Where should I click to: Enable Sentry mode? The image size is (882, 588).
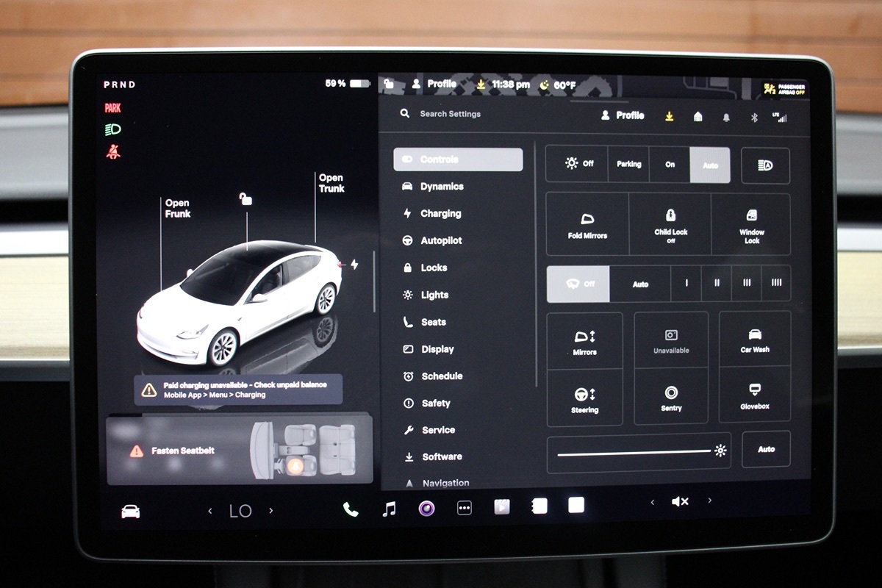[671, 397]
